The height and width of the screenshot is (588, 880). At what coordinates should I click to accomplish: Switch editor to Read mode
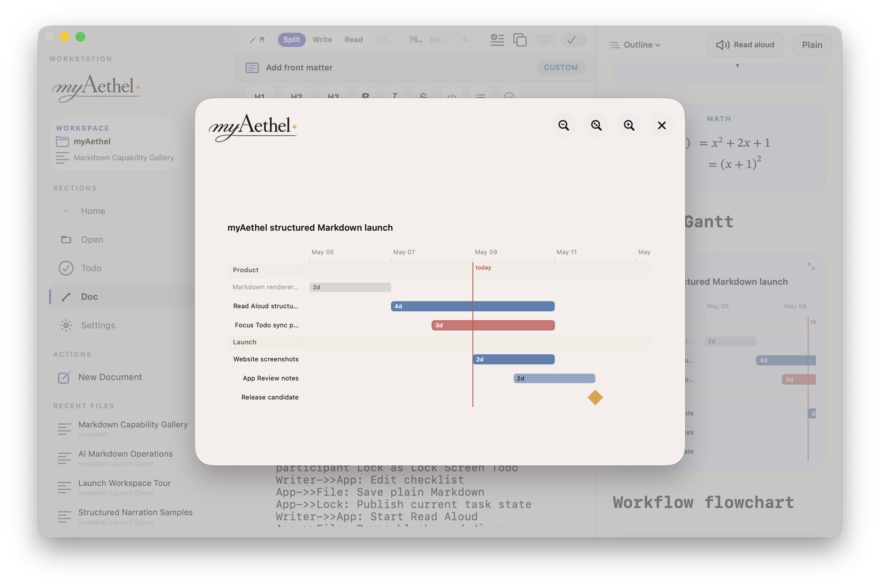tap(353, 39)
